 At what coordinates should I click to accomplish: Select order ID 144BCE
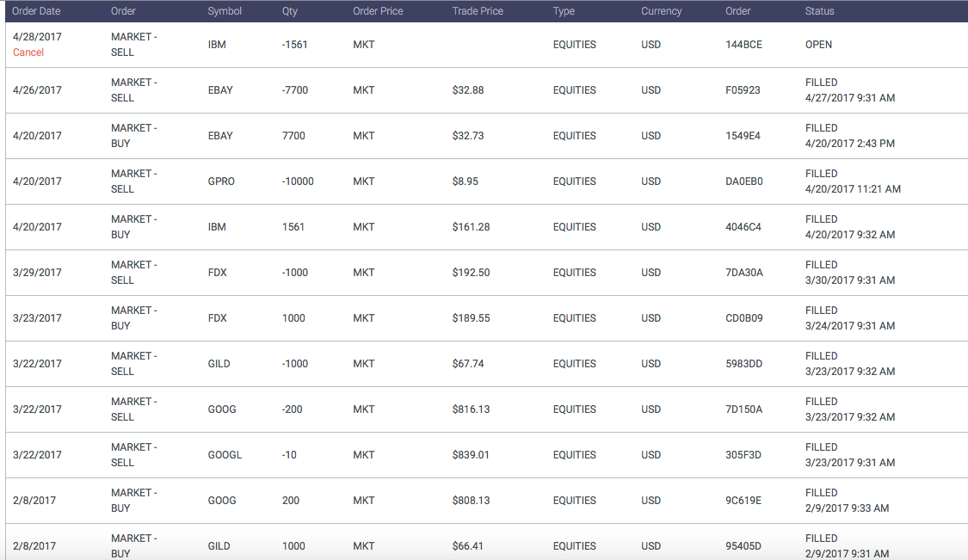point(743,45)
